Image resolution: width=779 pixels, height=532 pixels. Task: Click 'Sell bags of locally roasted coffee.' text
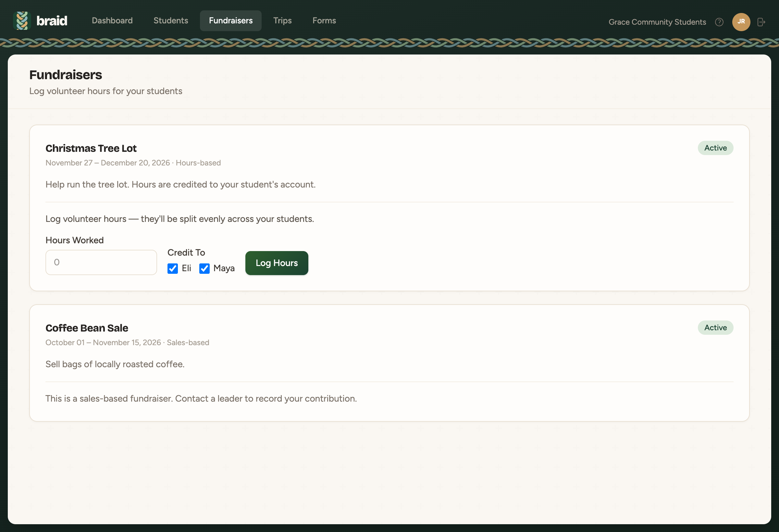pyautogui.click(x=115, y=364)
